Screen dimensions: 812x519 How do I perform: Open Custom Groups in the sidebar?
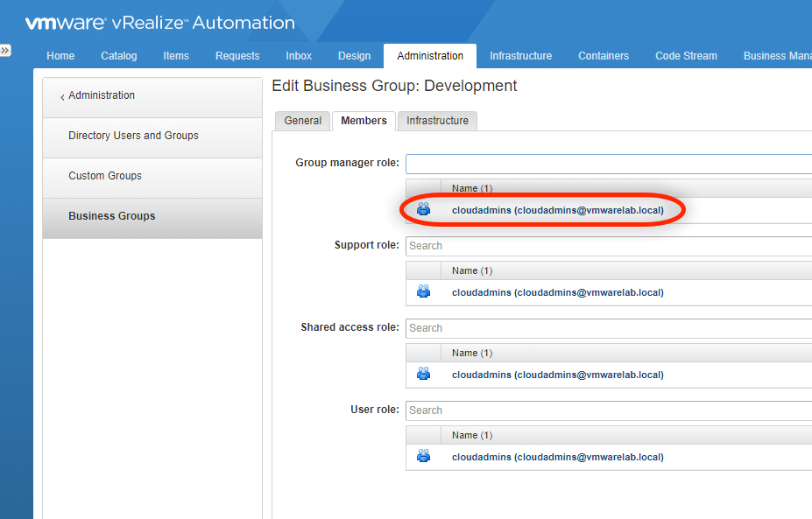point(105,176)
